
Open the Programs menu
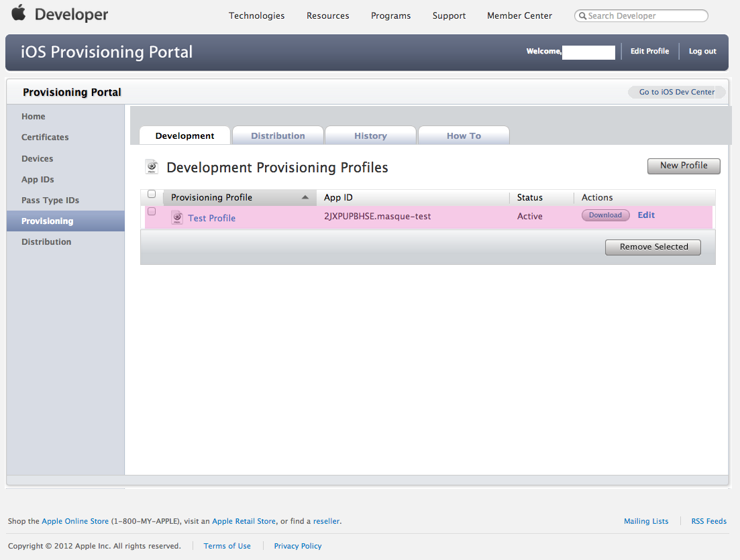tap(390, 15)
